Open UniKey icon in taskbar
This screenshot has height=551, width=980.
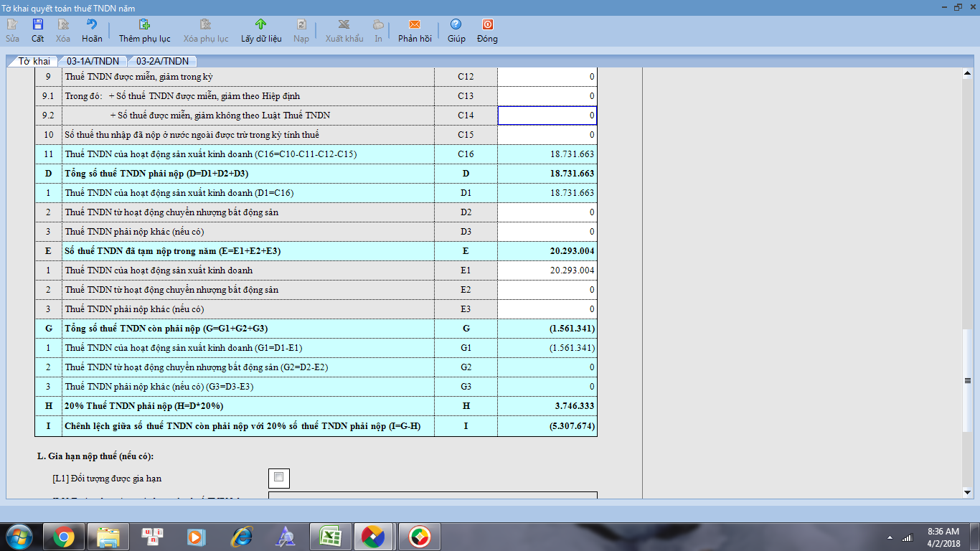click(x=153, y=536)
